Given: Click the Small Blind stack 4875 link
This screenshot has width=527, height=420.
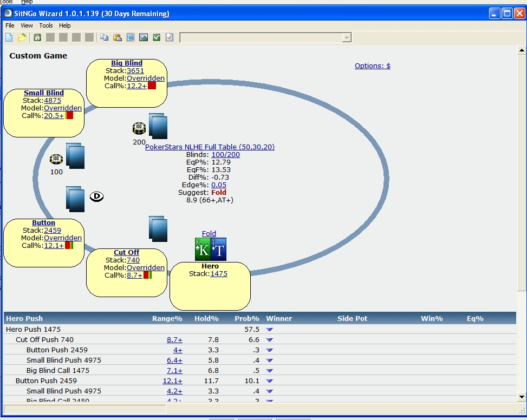Looking at the screenshot, I should [x=53, y=100].
